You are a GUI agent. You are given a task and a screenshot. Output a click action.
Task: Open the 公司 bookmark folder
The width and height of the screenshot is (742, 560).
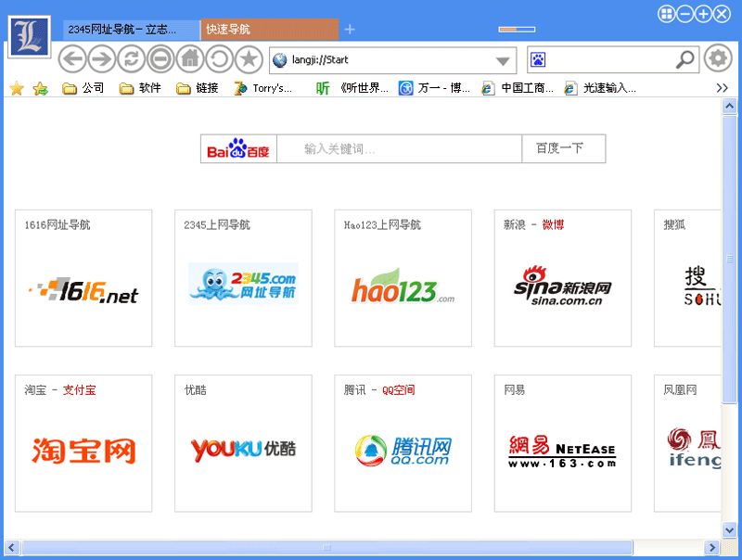83,88
